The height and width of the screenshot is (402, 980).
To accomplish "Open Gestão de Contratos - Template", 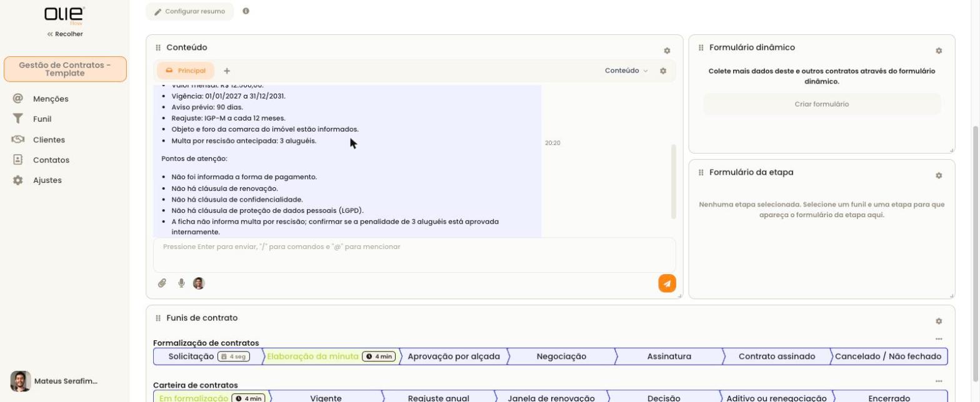I will 65,69.
